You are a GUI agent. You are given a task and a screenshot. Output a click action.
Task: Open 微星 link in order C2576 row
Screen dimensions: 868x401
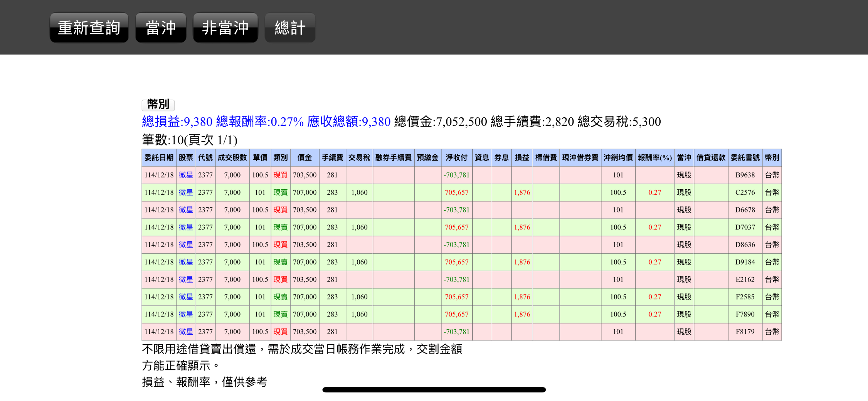[x=186, y=192]
